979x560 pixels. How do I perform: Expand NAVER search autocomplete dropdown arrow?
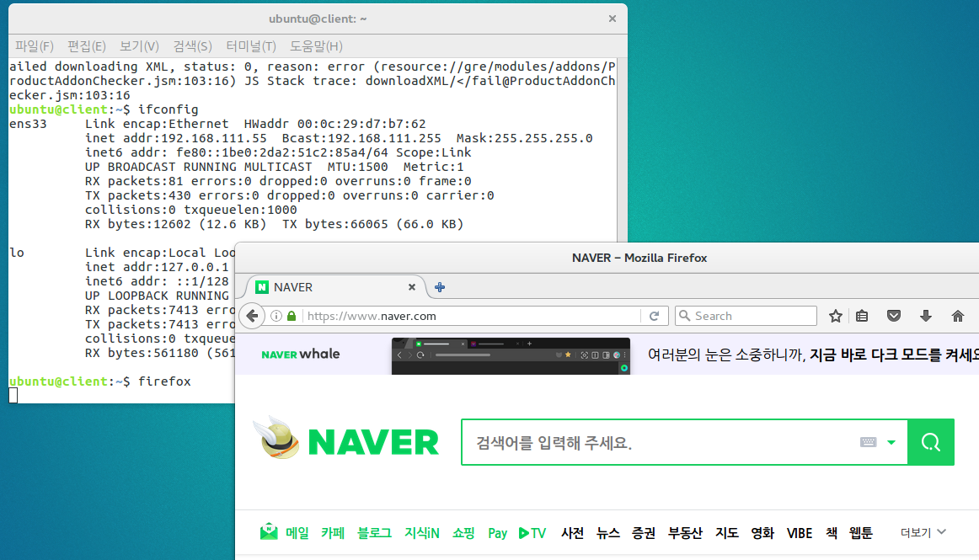coord(891,442)
